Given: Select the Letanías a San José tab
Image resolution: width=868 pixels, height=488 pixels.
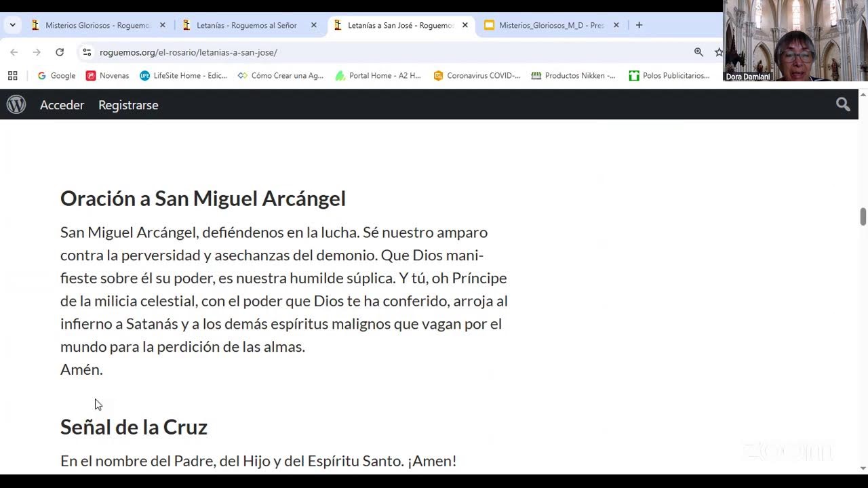Looking at the screenshot, I should tap(400, 25).
